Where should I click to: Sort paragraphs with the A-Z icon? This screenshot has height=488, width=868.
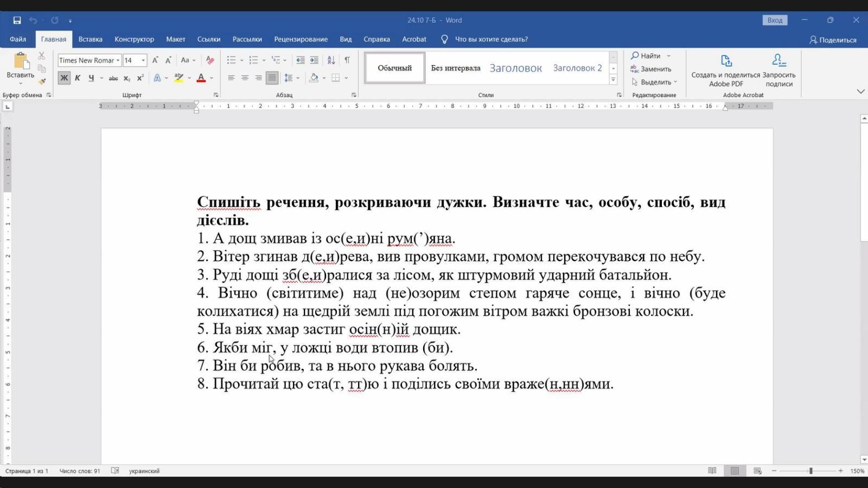tap(331, 60)
